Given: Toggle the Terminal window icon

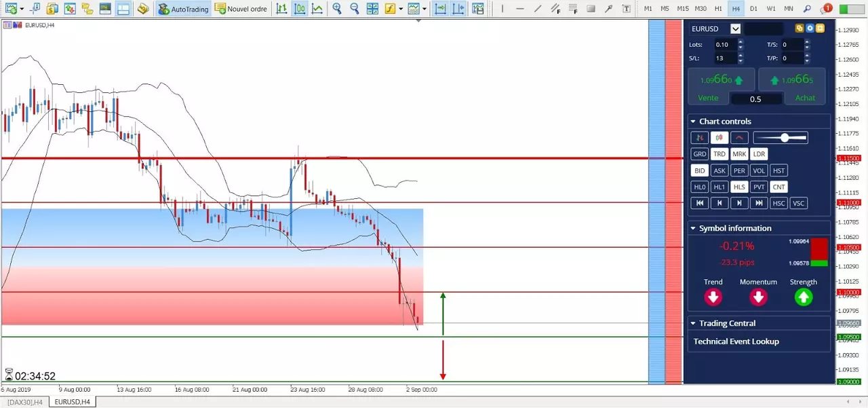Looking at the screenshot, I should tap(105, 9).
